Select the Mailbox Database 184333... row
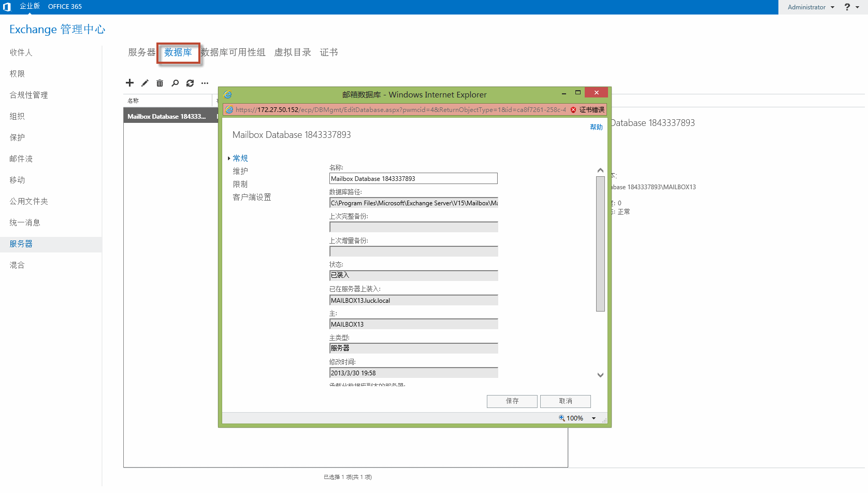This screenshot has height=493, width=868. (x=171, y=116)
